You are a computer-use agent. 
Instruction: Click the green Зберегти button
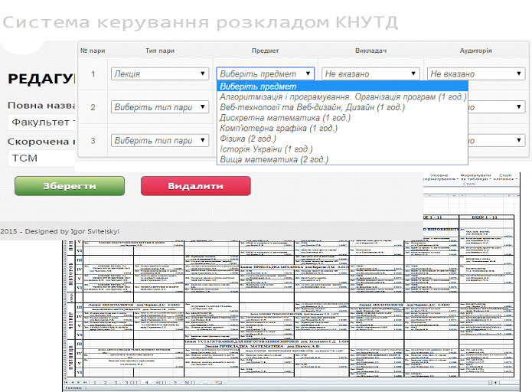(x=69, y=186)
